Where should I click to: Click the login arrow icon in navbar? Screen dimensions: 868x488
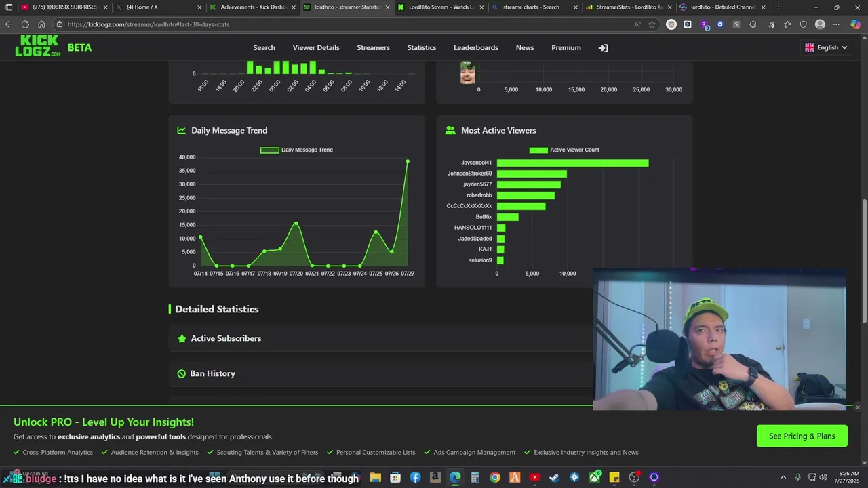pyautogui.click(x=603, y=48)
